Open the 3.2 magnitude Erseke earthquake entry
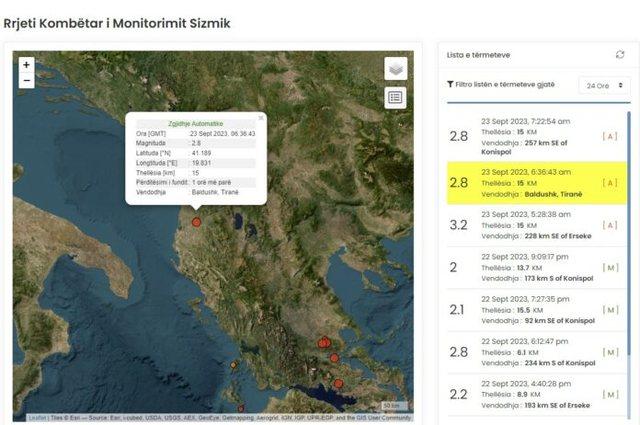The height and width of the screenshot is (425, 640). (536, 225)
